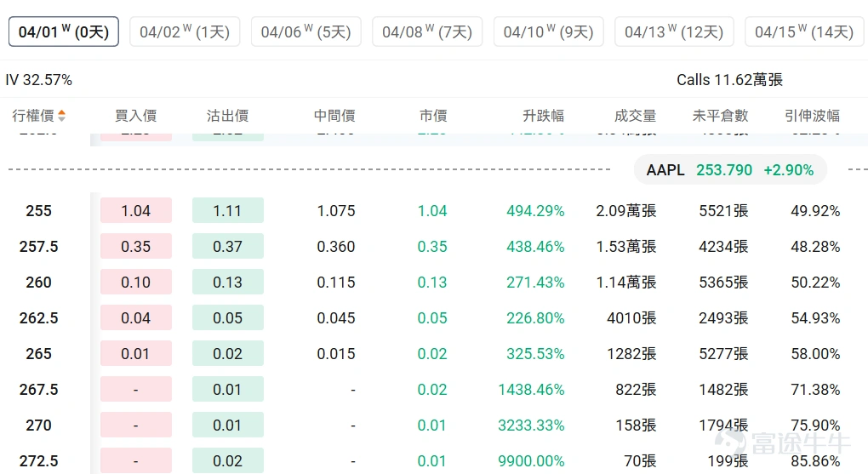Select strike price 265 row
Viewport: 868px width, 474px height.
coord(434,353)
